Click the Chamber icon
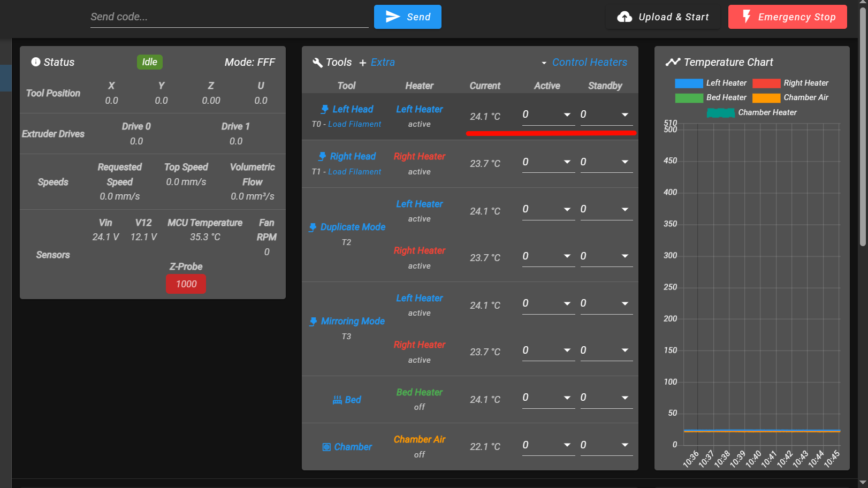This screenshot has width=868, height=488. pos(326,447)
